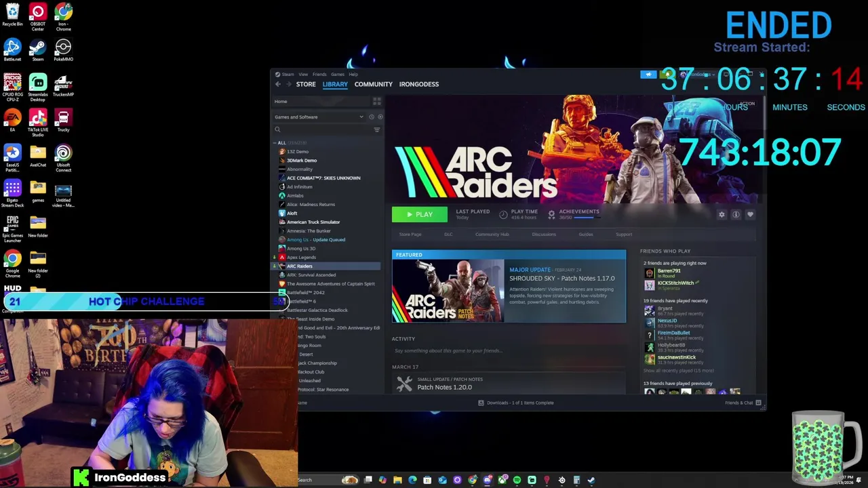Go back using Steam's back arrow
Screen dimensions: 868x488
[277, 84]
